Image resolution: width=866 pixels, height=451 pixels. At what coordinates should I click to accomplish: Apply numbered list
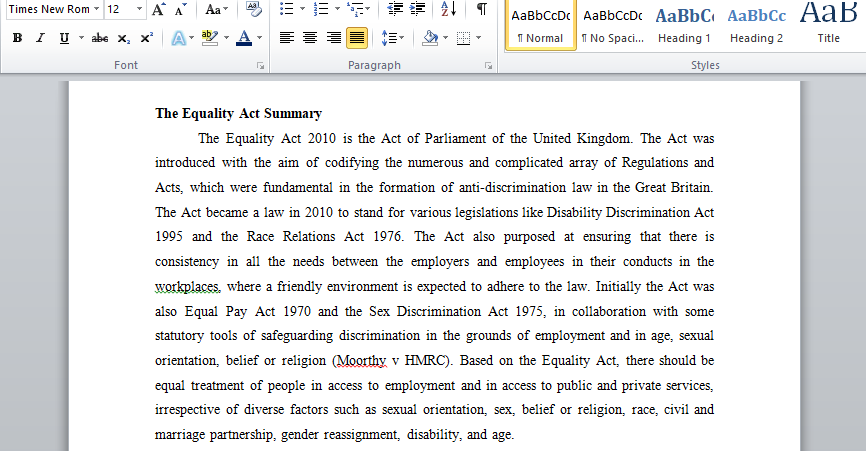click(x=320, y=9)
